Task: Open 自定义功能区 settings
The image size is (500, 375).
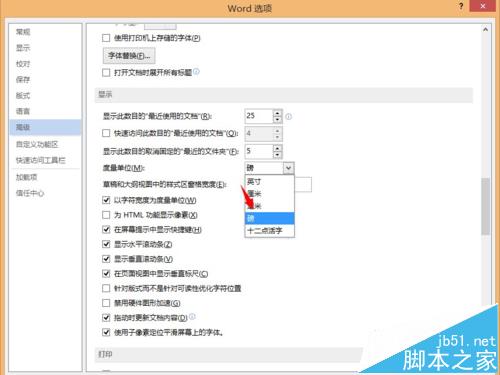Action: pyautogui.click(x=45, y=144)
